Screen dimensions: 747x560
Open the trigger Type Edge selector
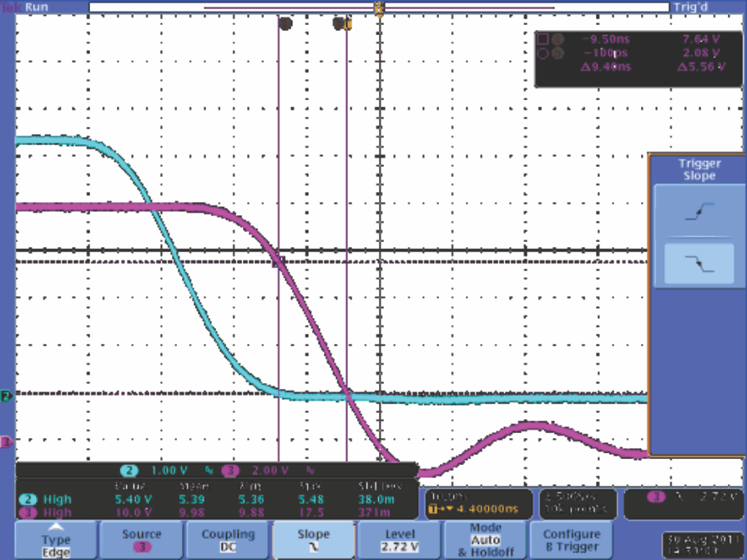click(56, 540)
